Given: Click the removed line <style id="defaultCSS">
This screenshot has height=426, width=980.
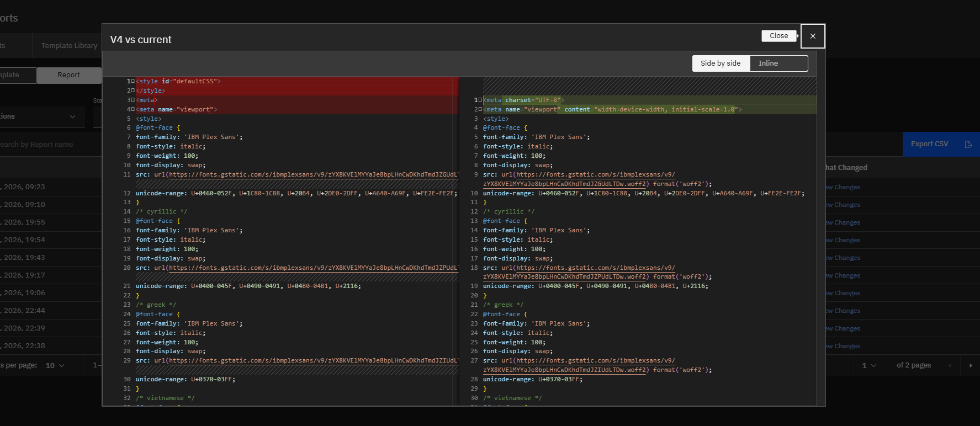Looking at the screenshot, I should click(178, 81).
